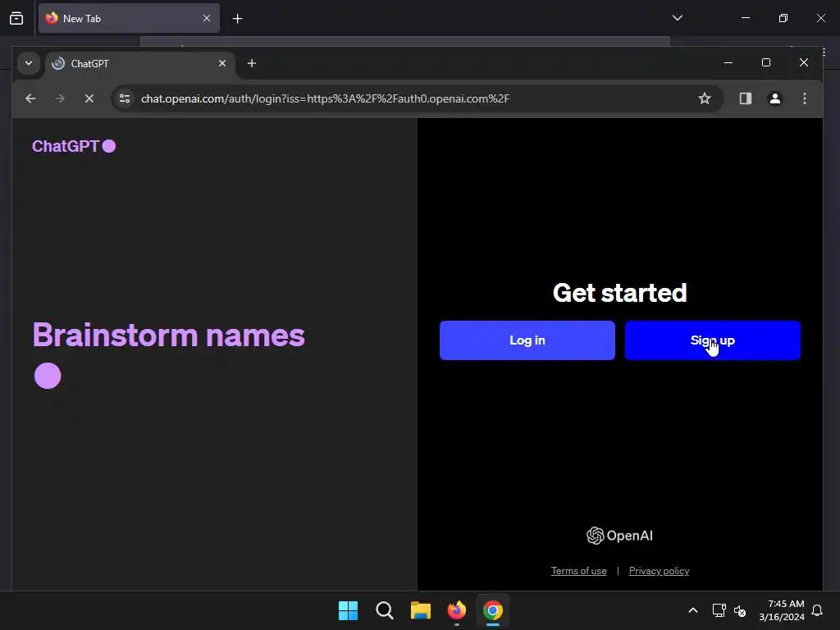Stop loading the ChatGPT page

point(89,98)
